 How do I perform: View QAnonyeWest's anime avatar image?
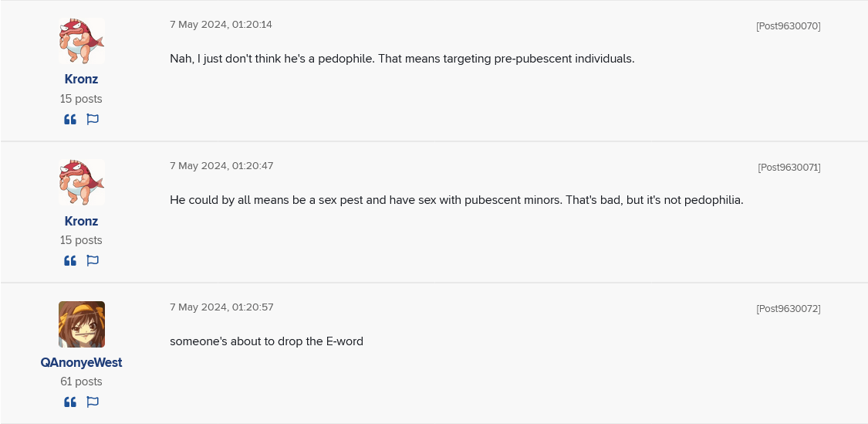pyautogui.click(x=82, y=324)
